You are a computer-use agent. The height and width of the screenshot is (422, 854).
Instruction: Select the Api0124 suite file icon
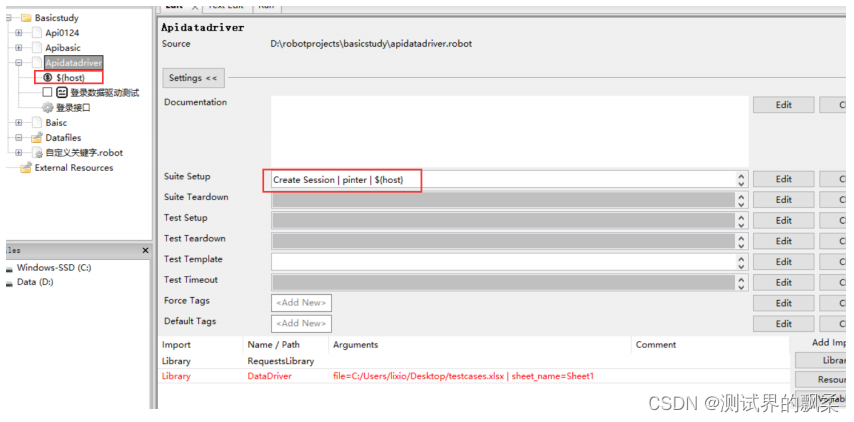tap(37, 33)
